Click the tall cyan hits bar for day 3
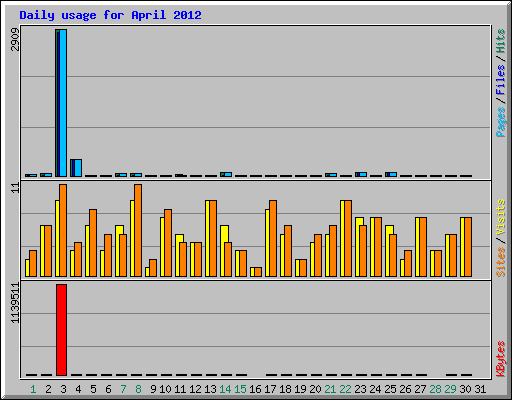Viewport: 512px width, 400px height. pos(63,103)
